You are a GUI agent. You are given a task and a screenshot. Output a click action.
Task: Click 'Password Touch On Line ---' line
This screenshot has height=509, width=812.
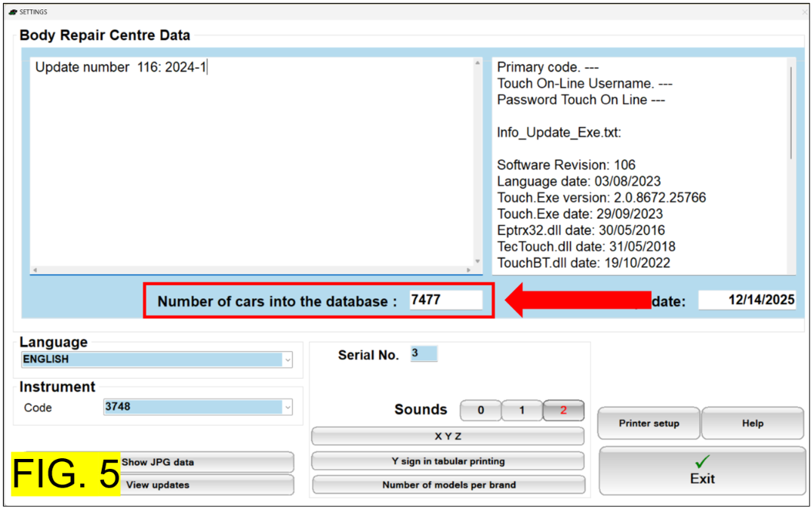[581, 99]
